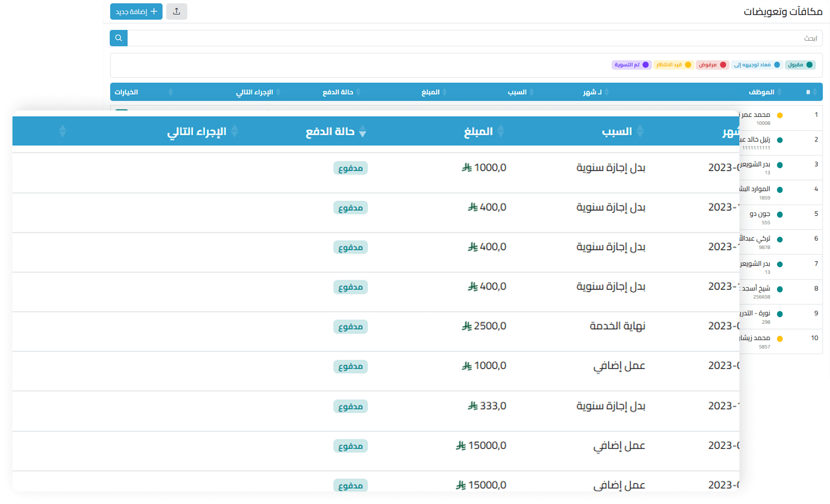Sort the zoomed table by حالة الدفع arrow

(362, 132)
